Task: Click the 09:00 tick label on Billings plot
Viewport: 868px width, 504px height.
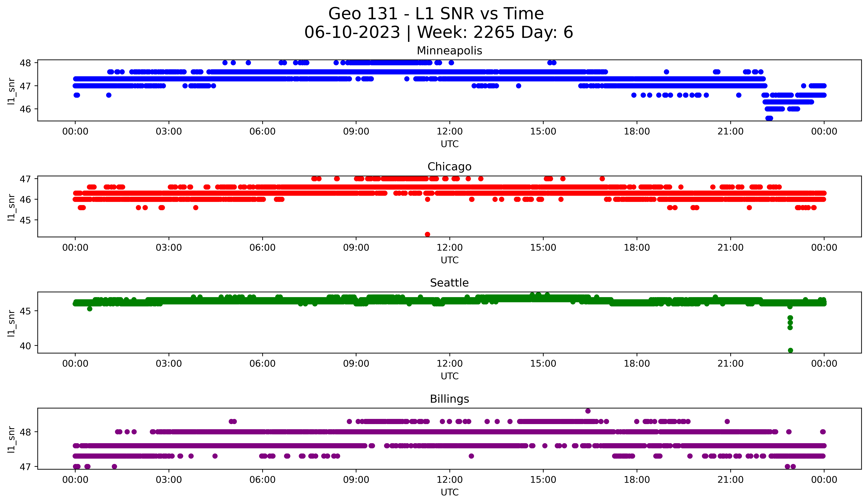Action: (x=356, y=480)
